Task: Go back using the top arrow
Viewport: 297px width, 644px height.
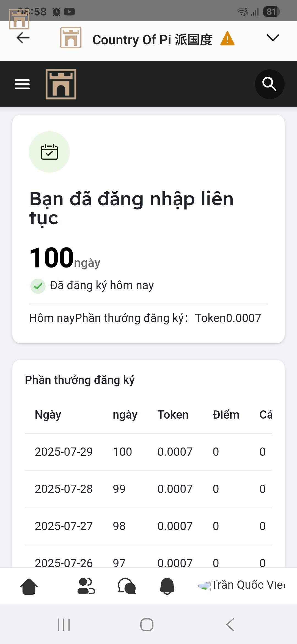Action: [23, 38]
